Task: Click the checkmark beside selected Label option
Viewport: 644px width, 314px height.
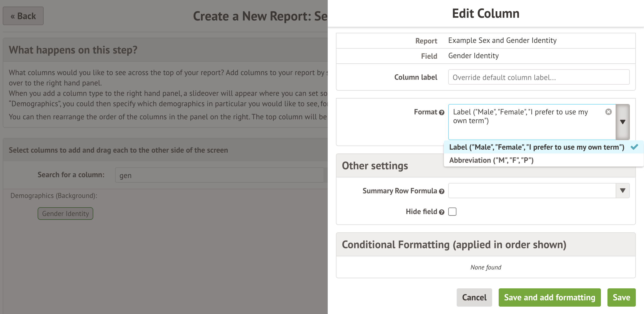Action: pyautogui.click(x=634, y=147)
